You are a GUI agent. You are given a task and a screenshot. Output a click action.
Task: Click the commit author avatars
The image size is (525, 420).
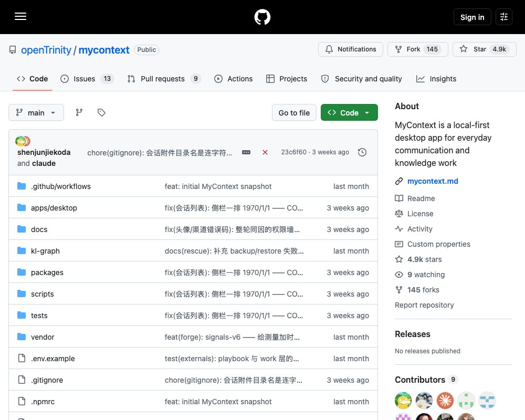[23, 141]
